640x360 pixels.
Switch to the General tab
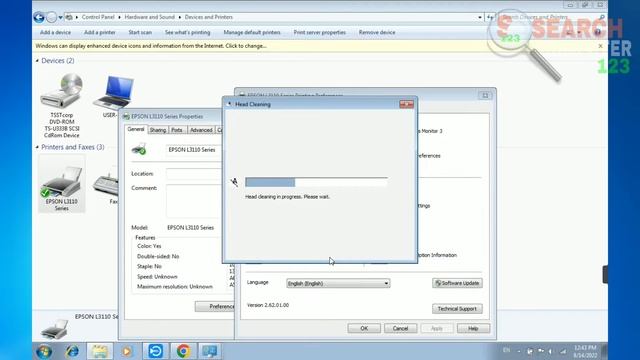[136, 129]
